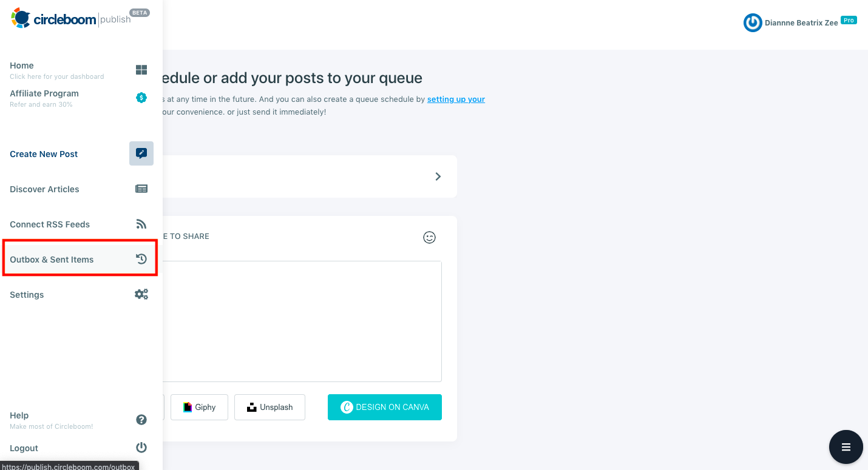Open Outbox using the history clock icon
Screen dimensions: 868x470
(x=141, y=258)
